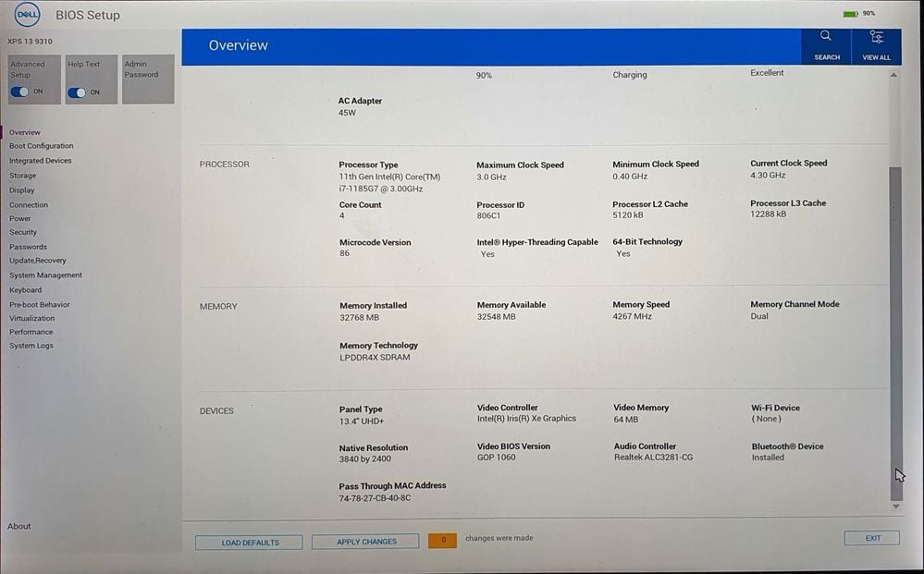Click the Exit button
The image size is (924, 574).
(x=871, y=538)
